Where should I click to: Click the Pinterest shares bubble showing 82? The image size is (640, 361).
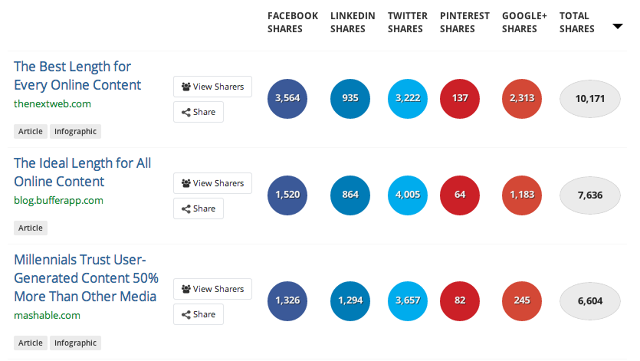pos(460,301)
